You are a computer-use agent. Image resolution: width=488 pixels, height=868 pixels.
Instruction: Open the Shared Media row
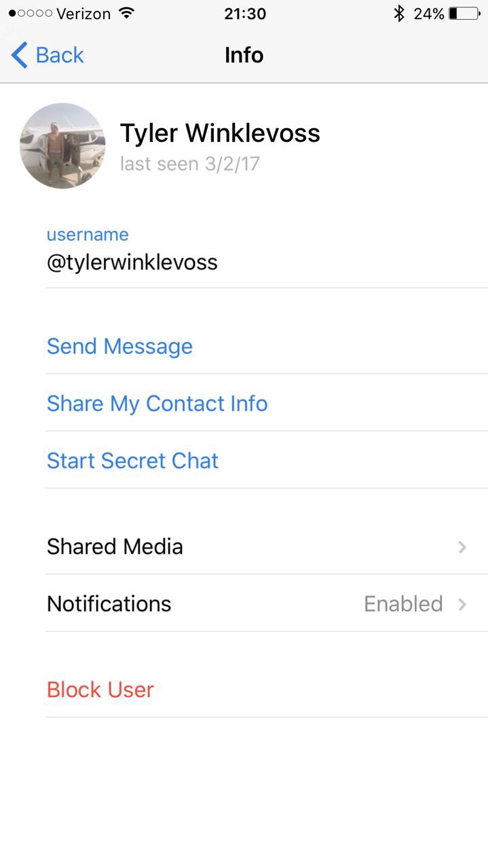267,547
